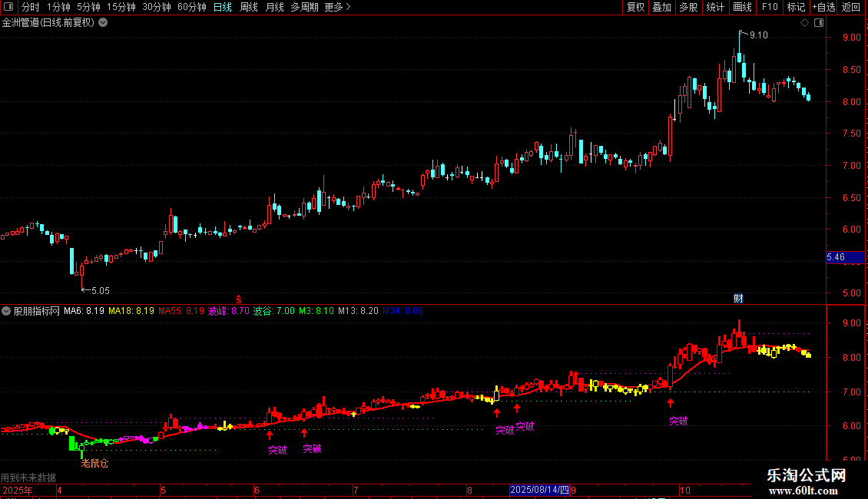
Task: Toggle the side panel icon in chart corner
Action: click(819, 23)
